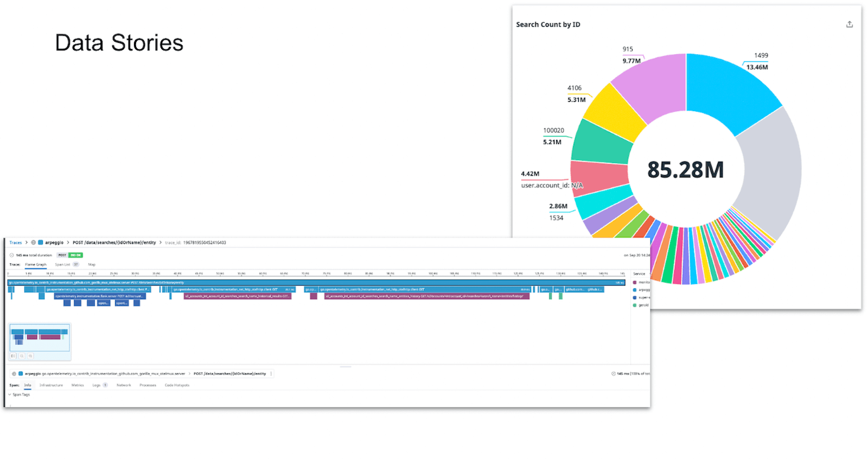Click the chevron before trace_id in the breadcrumb
Screen dimensions: 868x459
pyautogui.click(x=161, y=243)
